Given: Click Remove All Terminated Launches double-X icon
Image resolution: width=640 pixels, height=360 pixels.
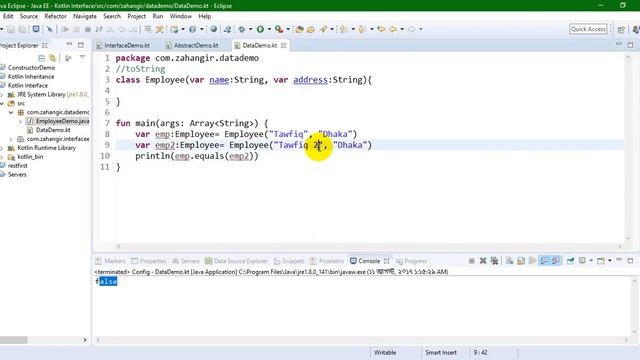Looking at the screenshot, I should coord(494,260).
